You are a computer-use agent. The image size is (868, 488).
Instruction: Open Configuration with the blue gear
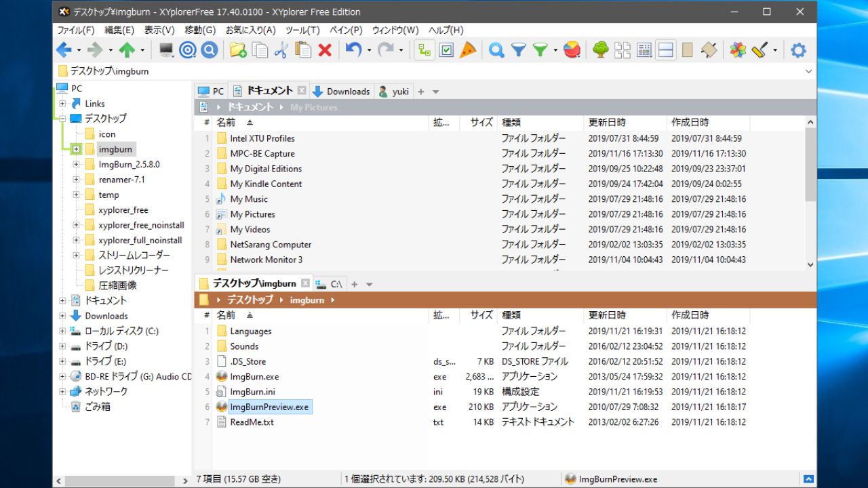(x=799, y=49)
